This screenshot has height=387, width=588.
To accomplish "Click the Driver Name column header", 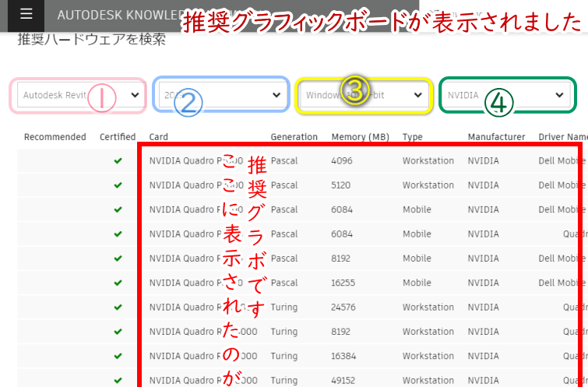I will click(563, 137).
